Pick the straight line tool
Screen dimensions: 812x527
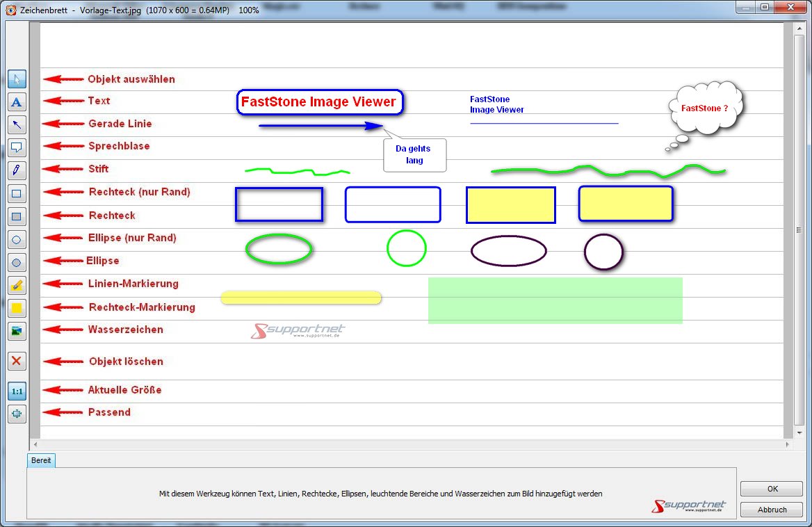pos(17,125)
